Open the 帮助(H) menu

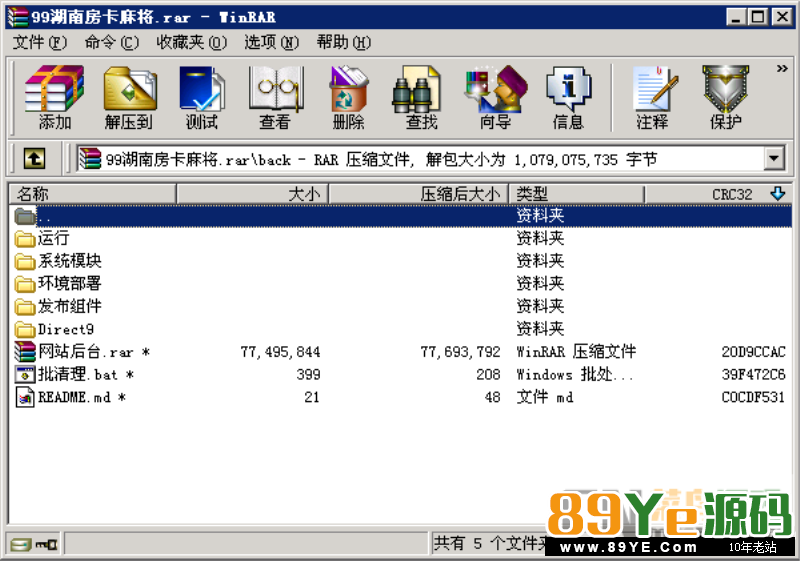[343, 42]
